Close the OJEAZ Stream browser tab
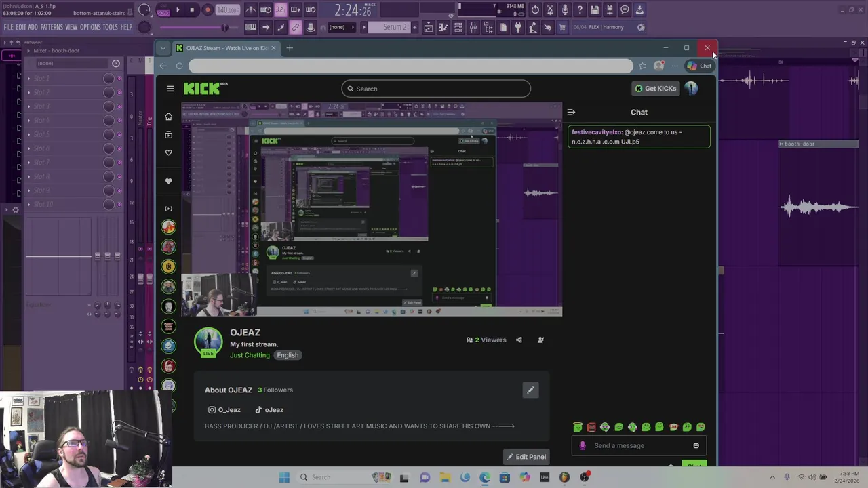The height and width of the screenshot is (488, 868). 273,48
